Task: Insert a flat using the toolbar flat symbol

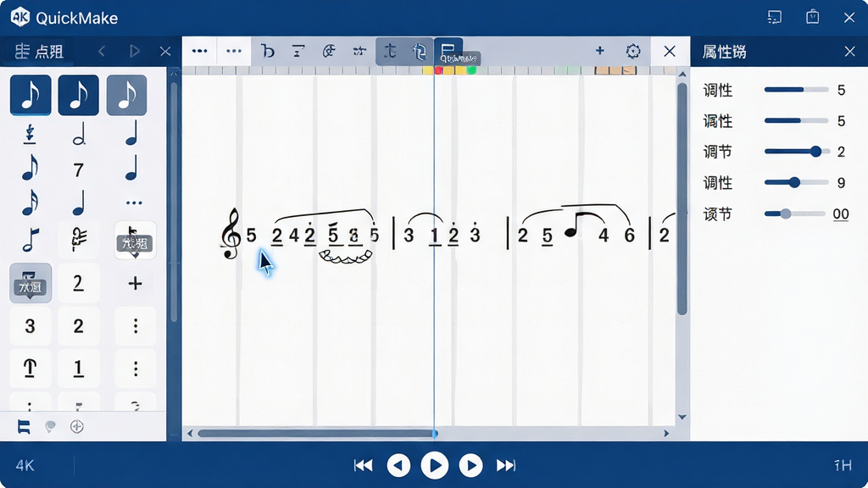Action: click(268, 52)
